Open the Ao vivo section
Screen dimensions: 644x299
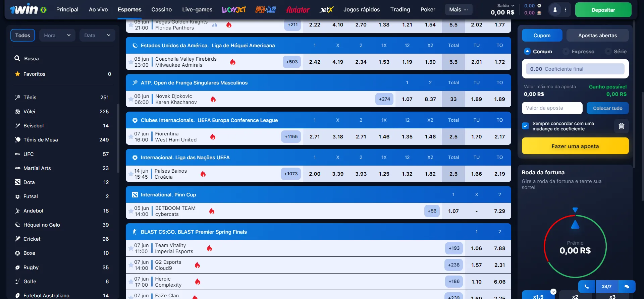(98, 9)
